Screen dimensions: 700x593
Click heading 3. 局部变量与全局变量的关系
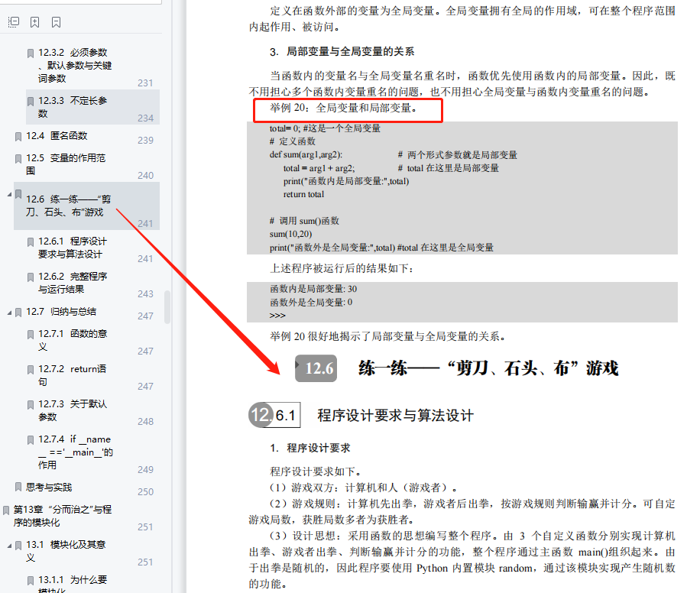342,51
